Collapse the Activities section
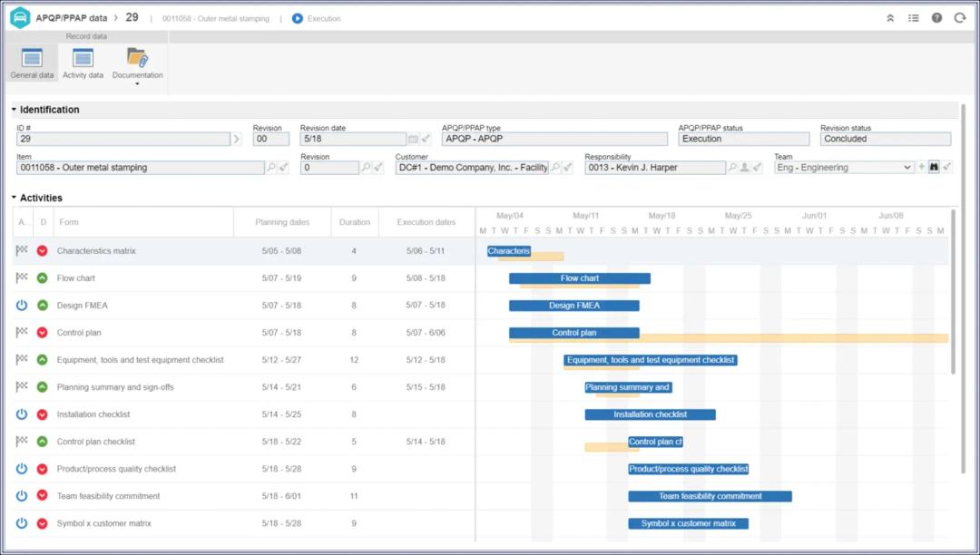Image resolution: width=980 pixels, height=555 pixels. pyautogui.click(x=15, y=198)
